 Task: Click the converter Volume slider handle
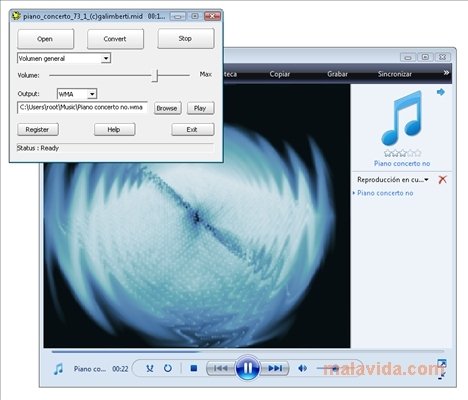click(155, 75)
